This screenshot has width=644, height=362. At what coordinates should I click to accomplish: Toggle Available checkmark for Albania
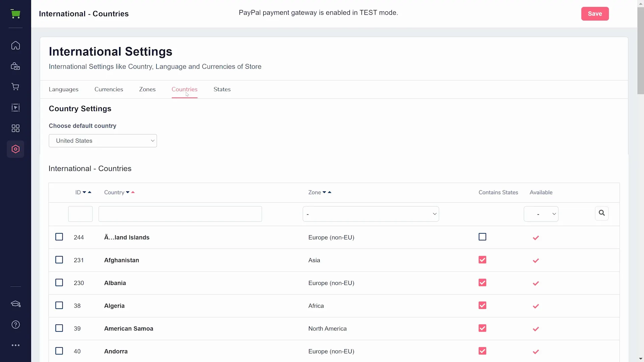(536, 283)
